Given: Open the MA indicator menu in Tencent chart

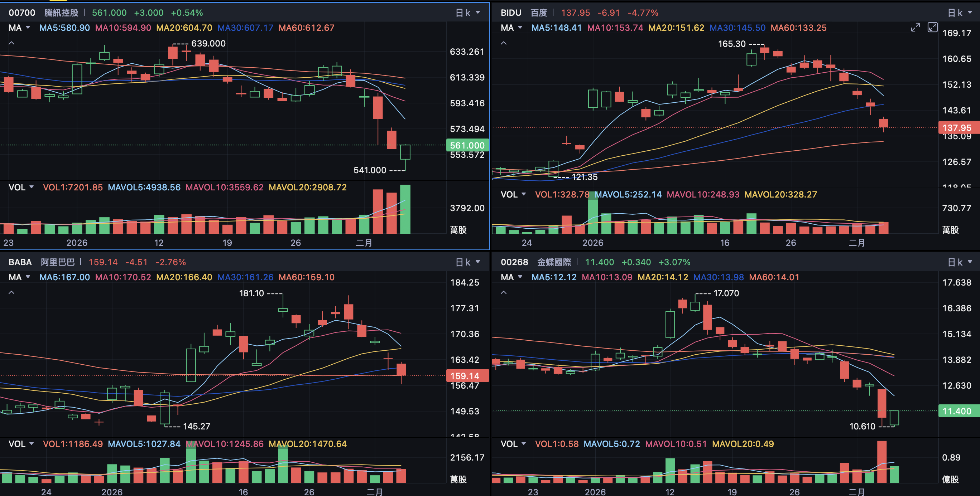Looking at the screenshot, I should click(x=19, y=28).
